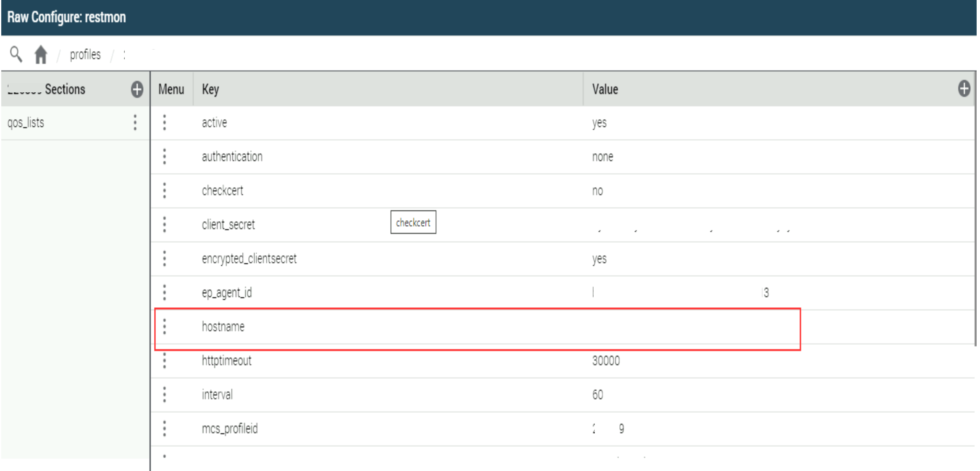
Task: Open kebab menu for active row
Action: tap(165, 123)
